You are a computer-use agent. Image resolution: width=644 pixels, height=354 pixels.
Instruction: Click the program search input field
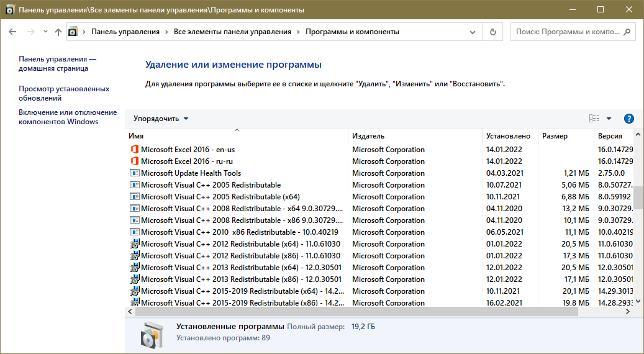point(565,32)
